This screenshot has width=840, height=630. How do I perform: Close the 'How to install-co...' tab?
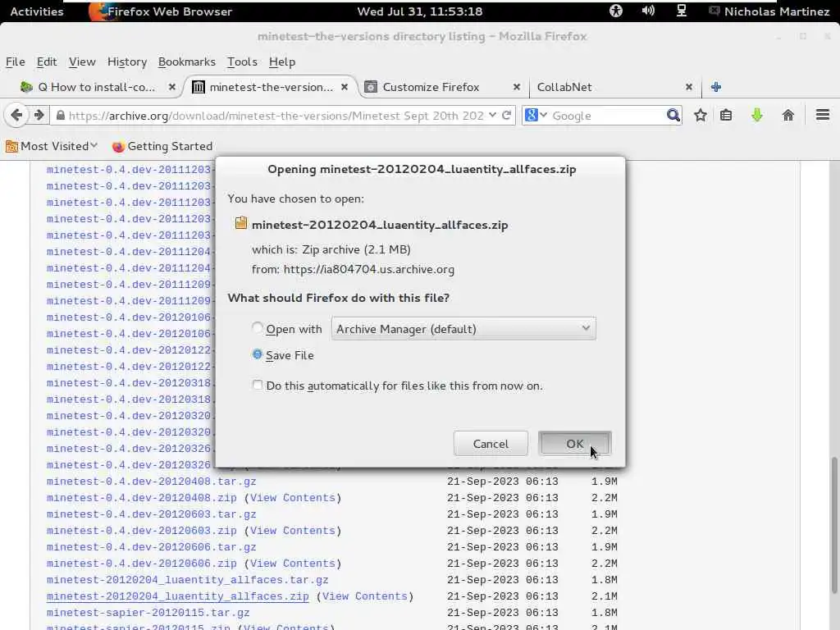[x=172, y=87]
